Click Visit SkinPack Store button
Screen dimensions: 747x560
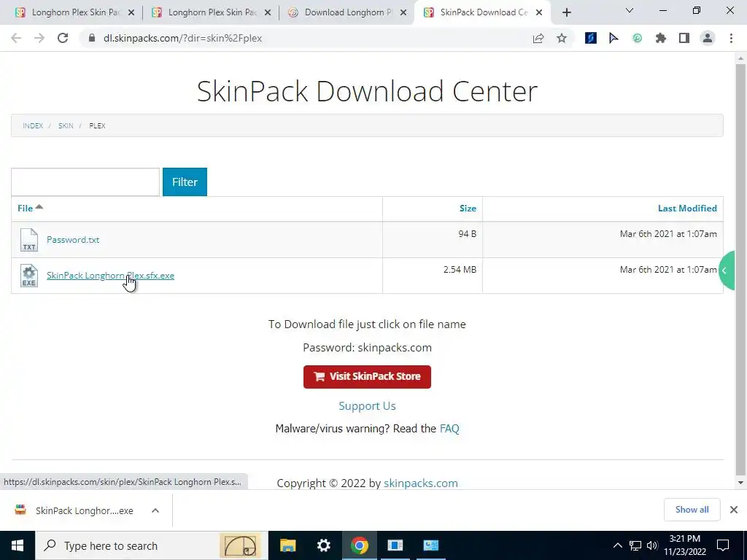point(367,377)
